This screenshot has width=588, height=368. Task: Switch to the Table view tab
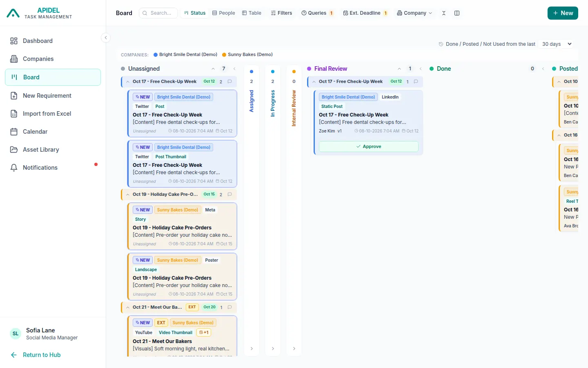(x=252, y=13)
